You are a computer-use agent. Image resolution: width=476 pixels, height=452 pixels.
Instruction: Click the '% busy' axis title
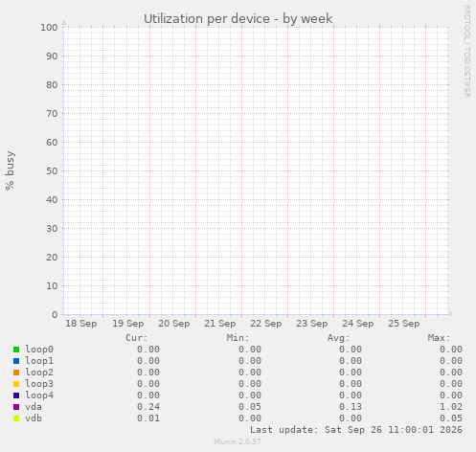click(10, 170)
